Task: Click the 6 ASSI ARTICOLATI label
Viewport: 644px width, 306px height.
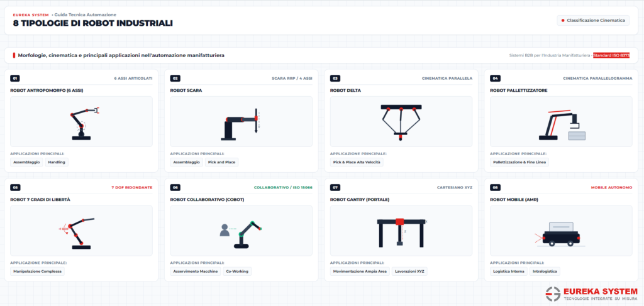Action: point(133,79)
